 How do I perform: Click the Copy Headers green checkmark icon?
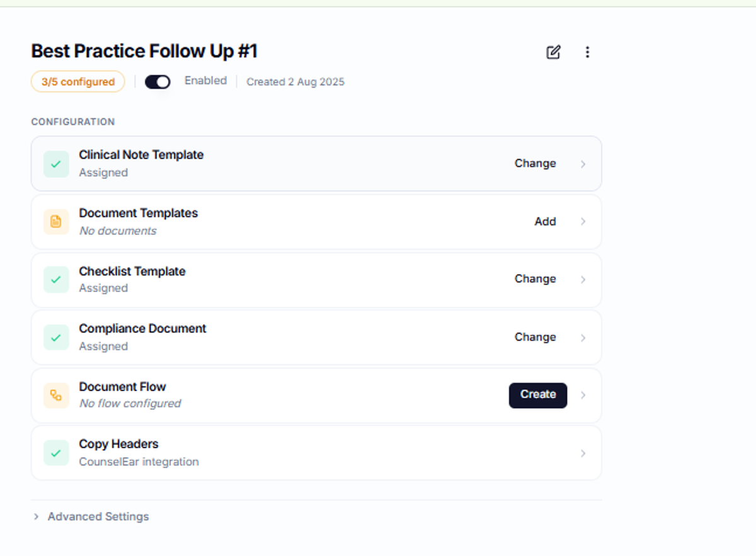pos(56,453)
